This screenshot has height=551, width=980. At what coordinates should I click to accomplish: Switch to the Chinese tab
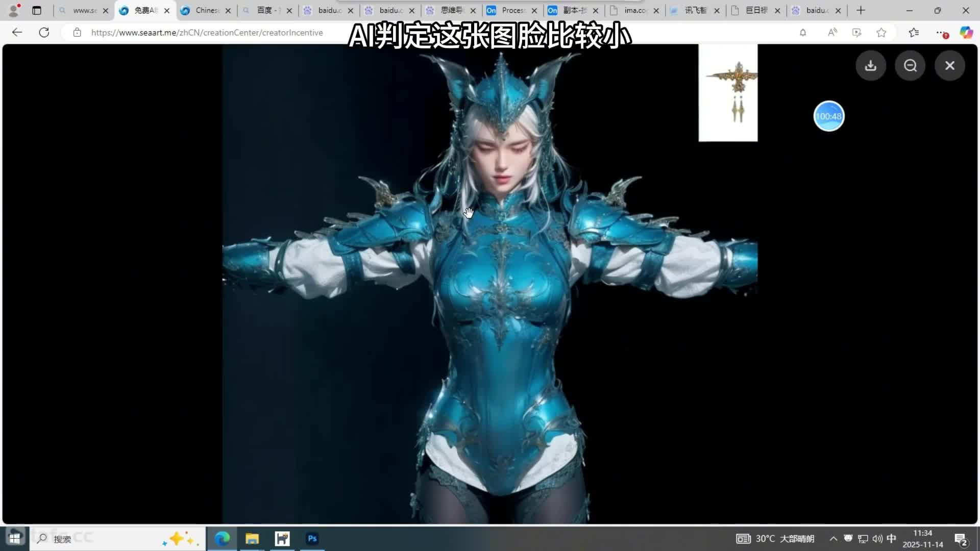(x=202, y=10)
